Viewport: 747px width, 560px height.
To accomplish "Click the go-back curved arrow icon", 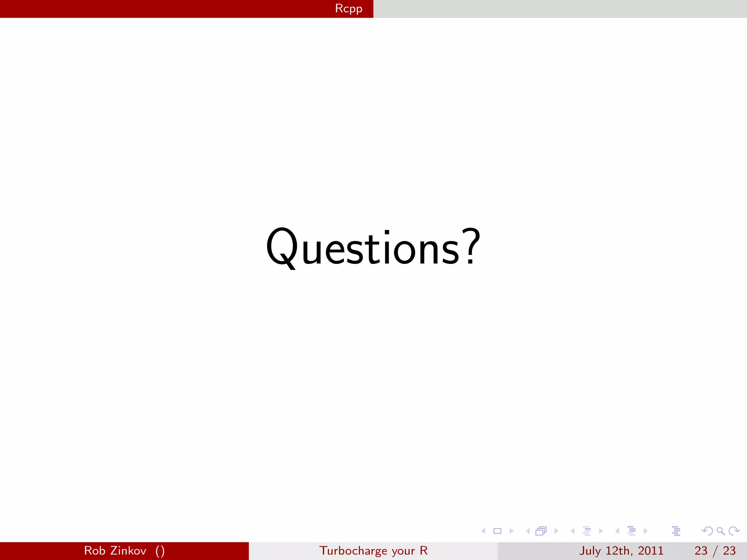I will coord(707,531).
